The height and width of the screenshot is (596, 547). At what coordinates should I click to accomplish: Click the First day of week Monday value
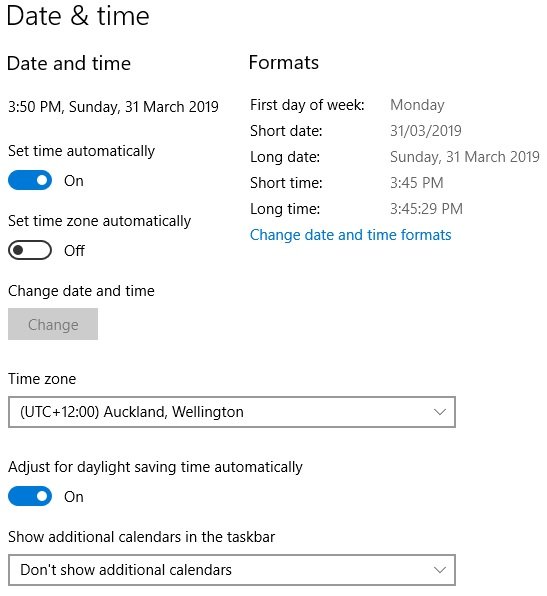417,105
